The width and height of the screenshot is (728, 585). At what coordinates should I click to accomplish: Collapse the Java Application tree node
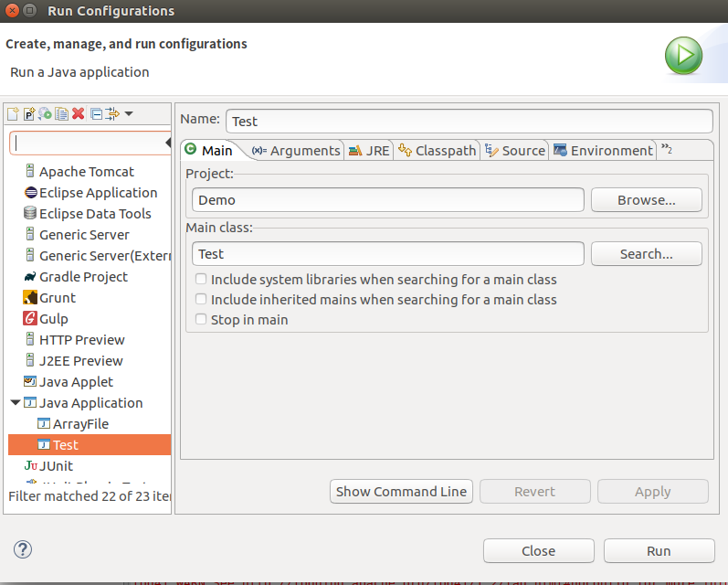click(16, 402)
